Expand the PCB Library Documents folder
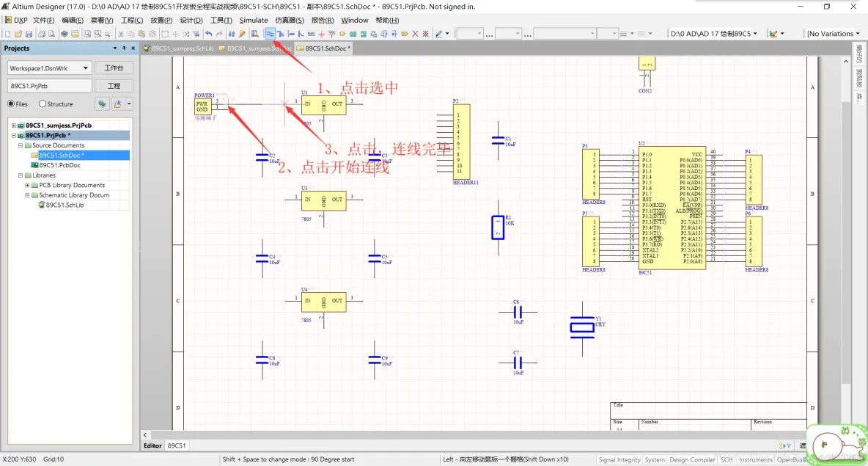Image resolution: width=868 pixels, height=466 pixels. click(27, 185)
